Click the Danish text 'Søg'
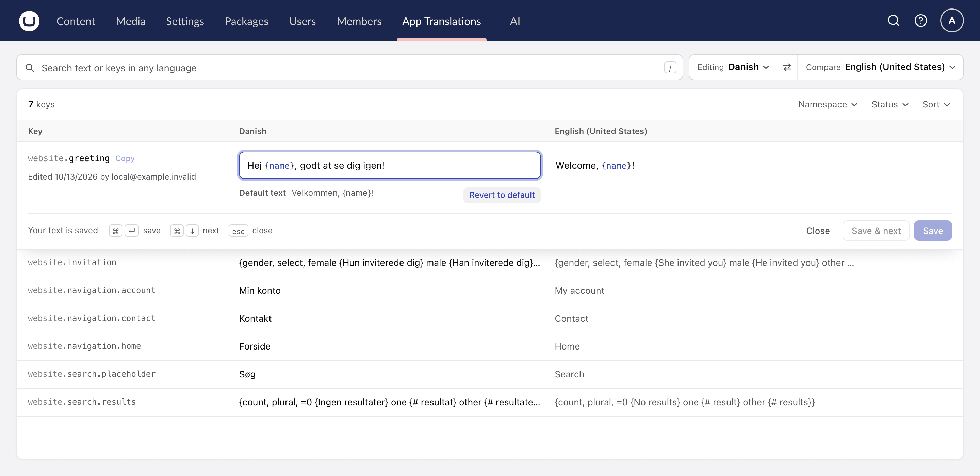The image size is (980, 476). pyautogui.click(x=247, y=374)
